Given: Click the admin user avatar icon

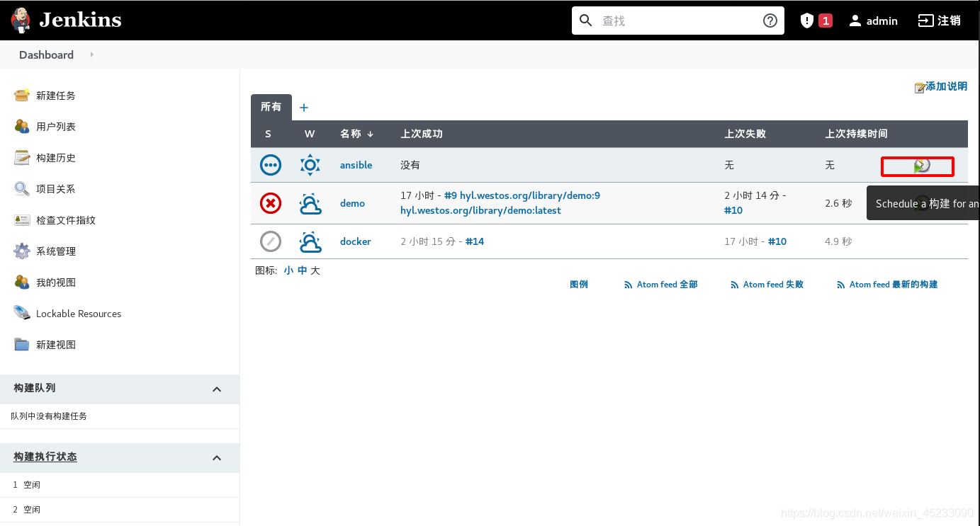Looking at the screenshot, I should pyautogui.click(x=855, y=21).
